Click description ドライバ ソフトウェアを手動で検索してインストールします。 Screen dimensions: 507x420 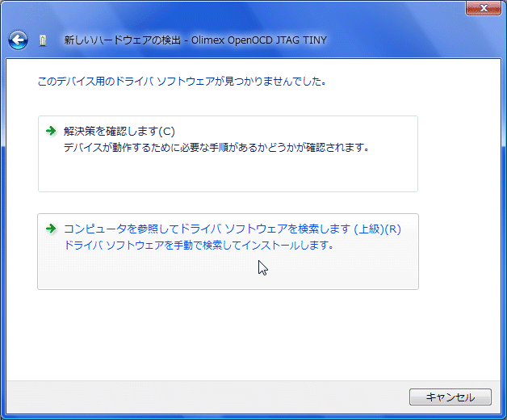pyautogui.click(x=199, y=246)
